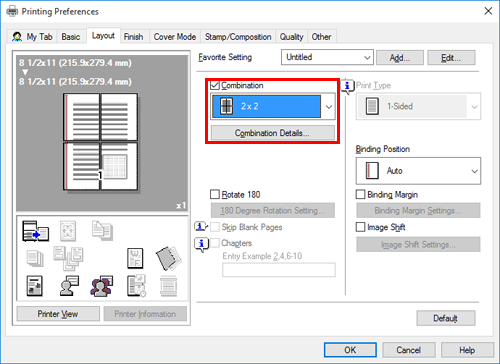Click the red multi-user group icon
500x364 pixels.
point(102,286)
